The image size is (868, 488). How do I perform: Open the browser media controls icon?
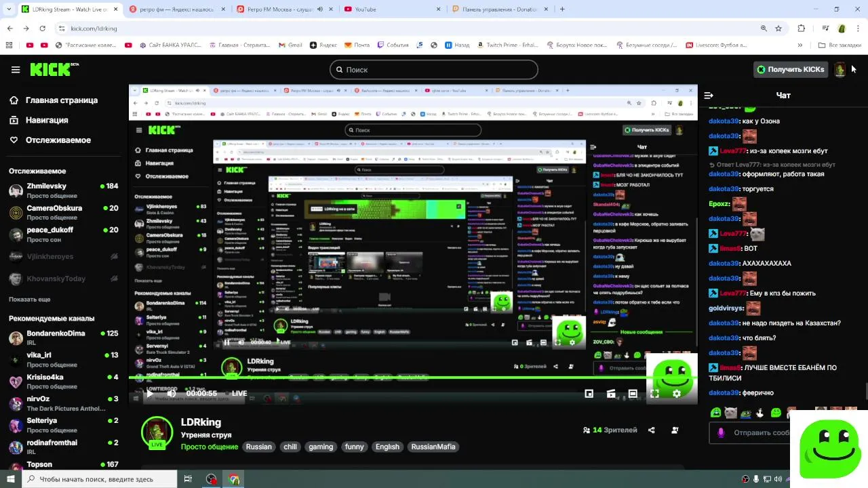[x=825, y=28]
